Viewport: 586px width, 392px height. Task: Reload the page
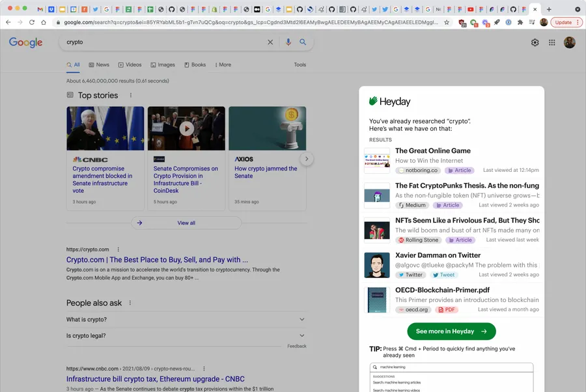point(32,22)
